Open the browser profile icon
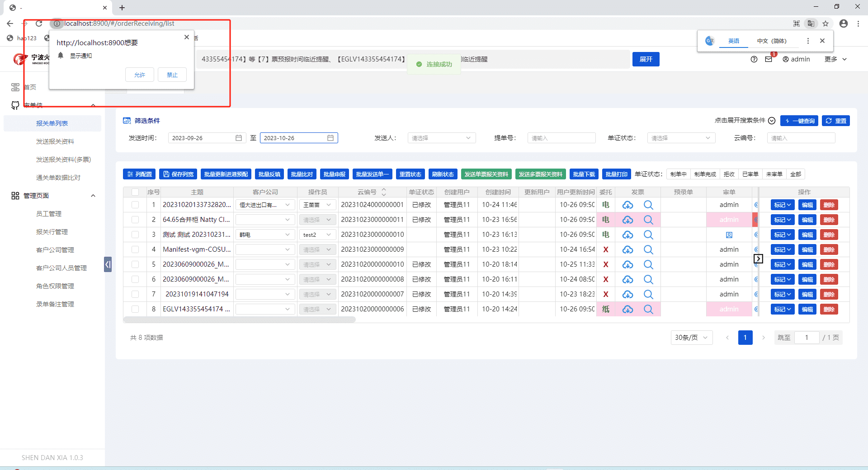The height and width of the screenshot is (470, 868). point(844,23)
